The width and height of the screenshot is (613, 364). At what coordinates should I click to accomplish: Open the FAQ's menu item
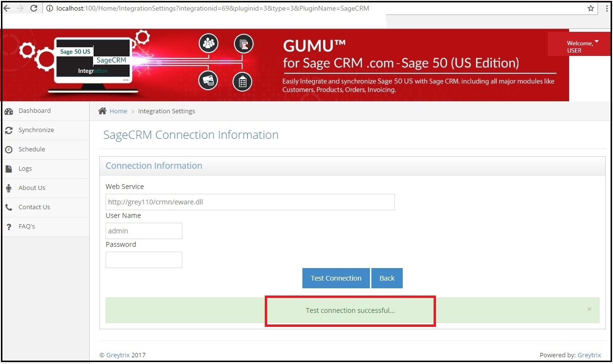coord(45,227)
